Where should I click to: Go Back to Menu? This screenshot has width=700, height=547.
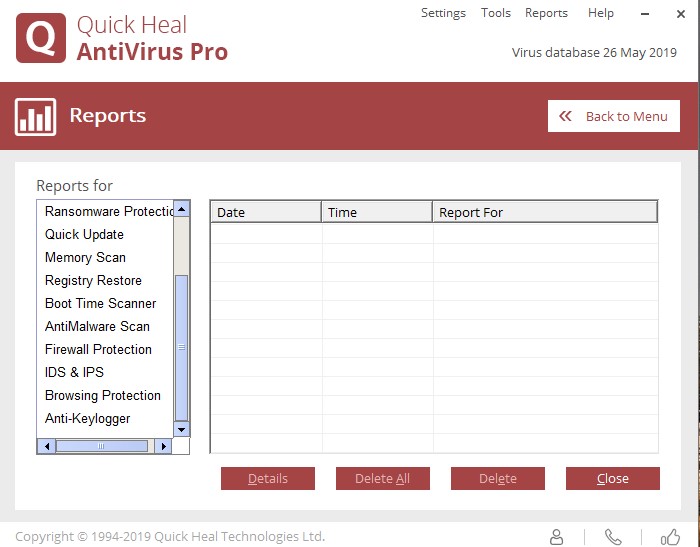[x=614, y=116]
